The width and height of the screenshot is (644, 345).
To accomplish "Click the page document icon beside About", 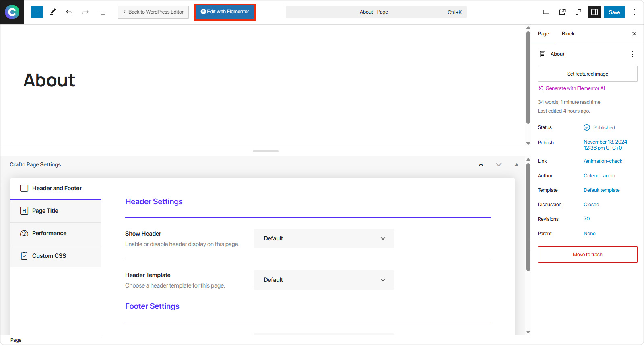I will tap(543, 54).
